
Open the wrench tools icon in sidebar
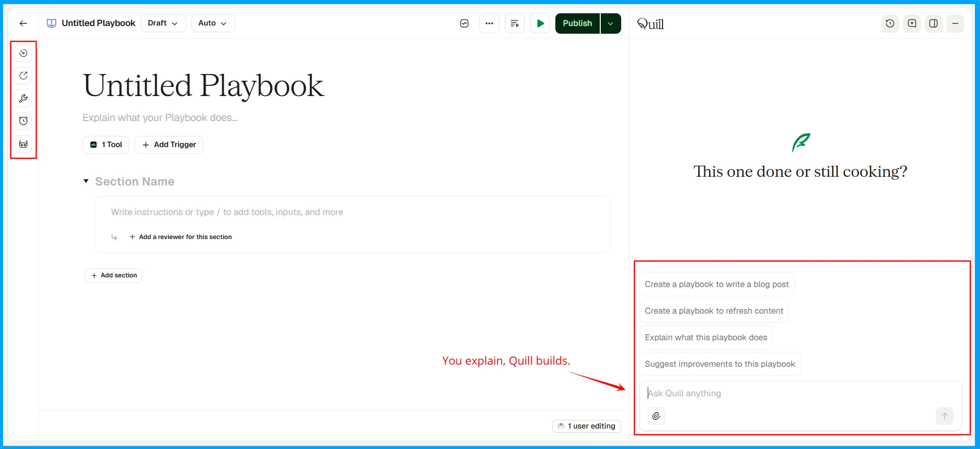pyautogui.click(x=23, y=99)
